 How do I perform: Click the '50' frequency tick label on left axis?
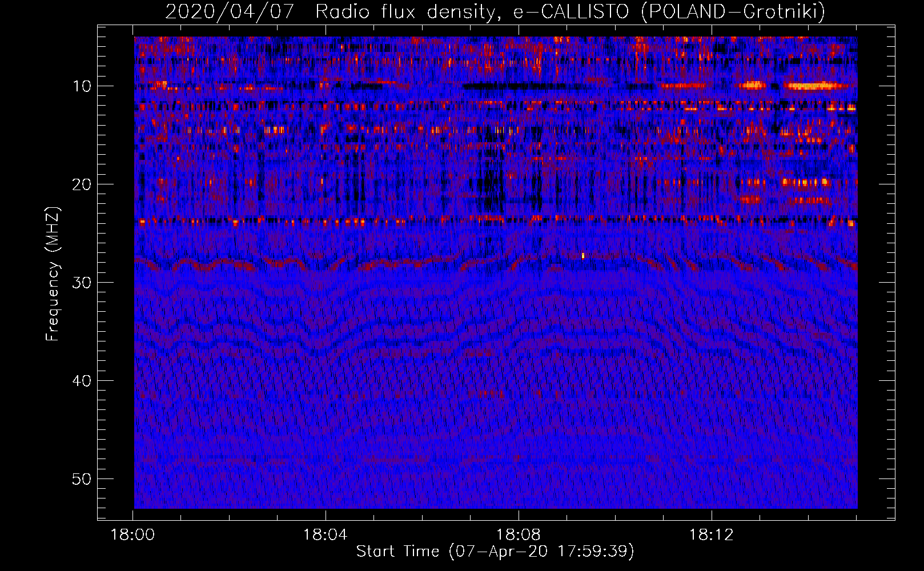(82, 479)
